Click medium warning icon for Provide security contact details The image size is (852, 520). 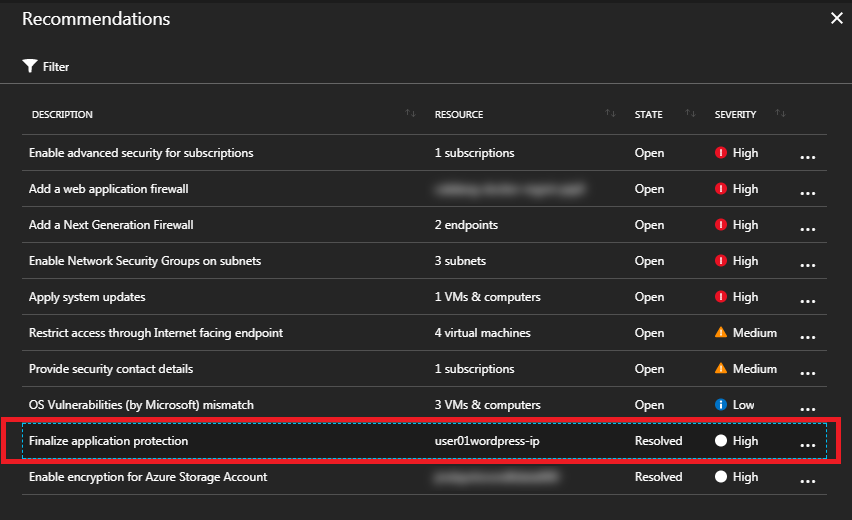(x=721, y=368)
